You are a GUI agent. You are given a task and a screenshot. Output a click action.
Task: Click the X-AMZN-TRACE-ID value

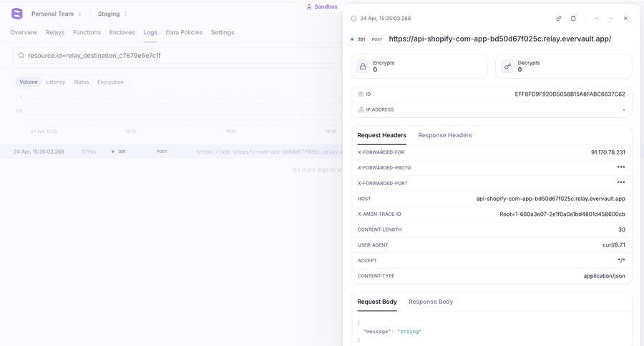click(x=562, y=214)
